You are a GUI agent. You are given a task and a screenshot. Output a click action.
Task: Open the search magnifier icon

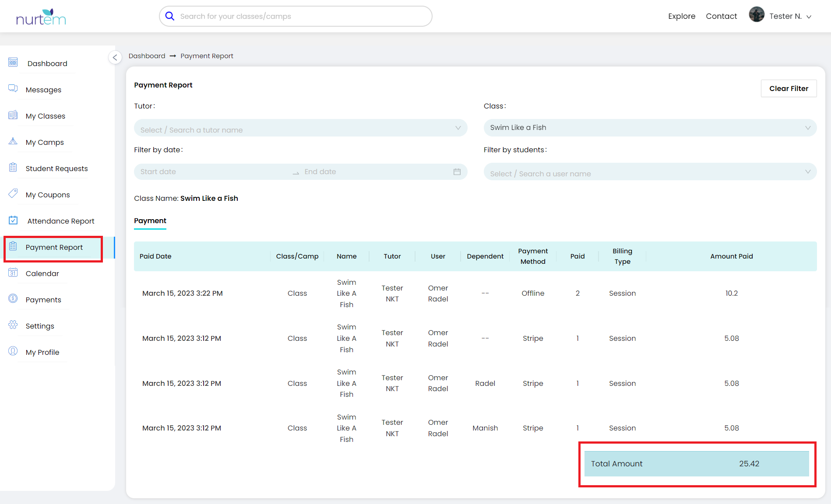[x=169, y=16]
